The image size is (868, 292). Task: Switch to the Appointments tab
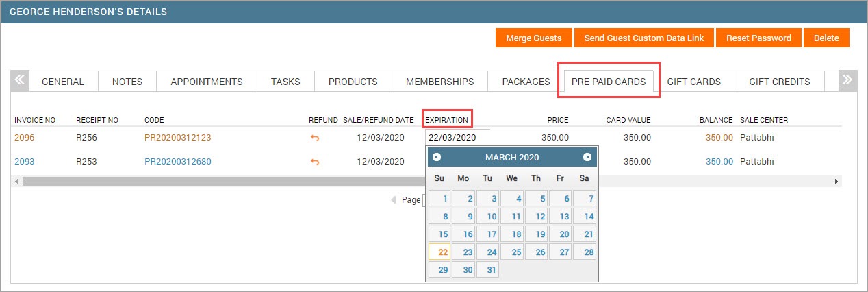pyautogui.click(x=207, y=81)
